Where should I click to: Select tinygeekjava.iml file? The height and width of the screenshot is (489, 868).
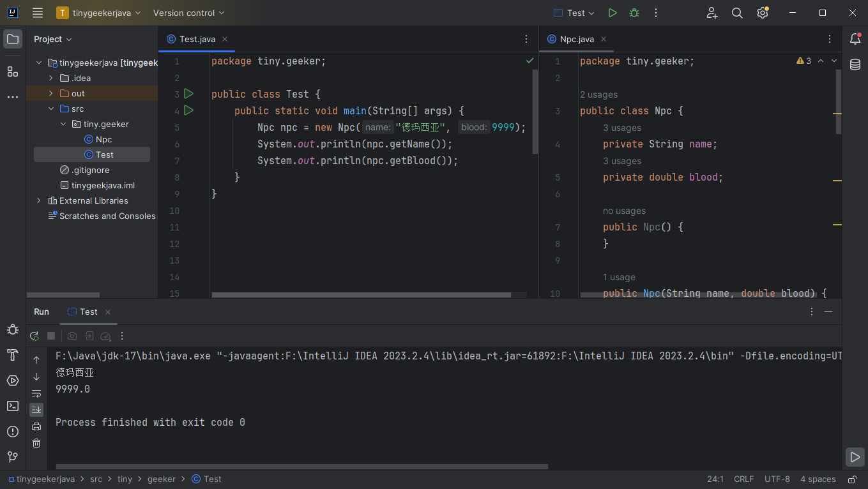click(97, 185)
